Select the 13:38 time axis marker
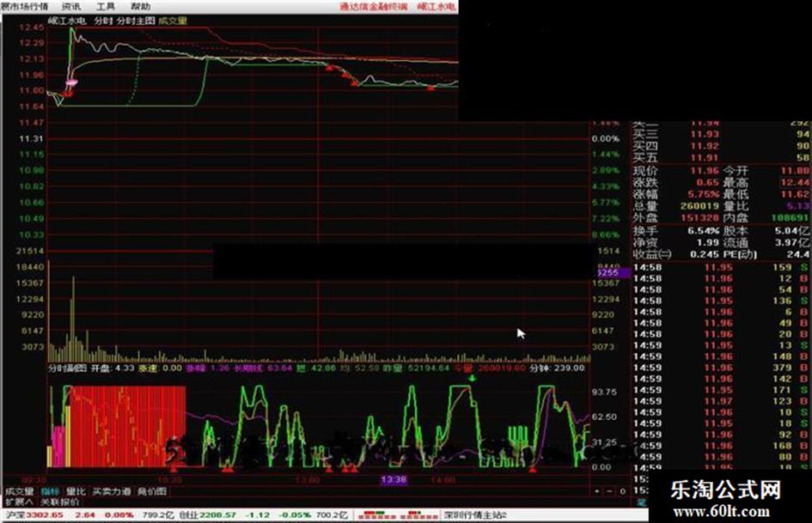 (393, 479)
